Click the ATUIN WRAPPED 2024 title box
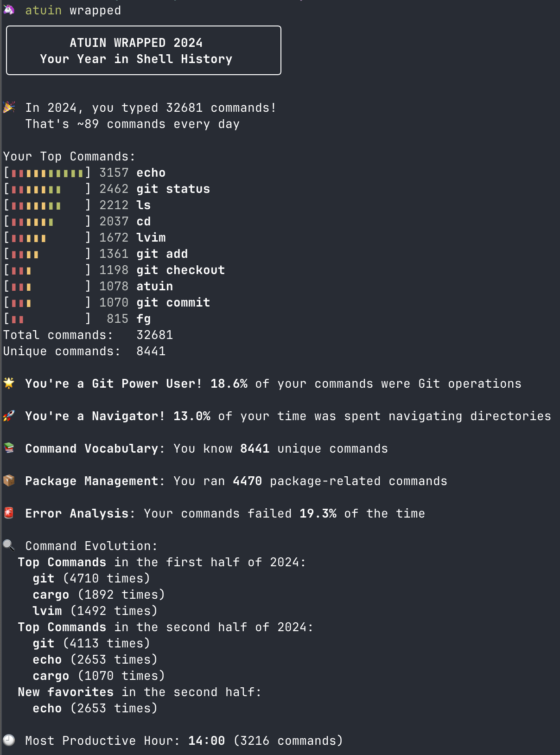This screenshot has width=560, height=755. point(144,51)
